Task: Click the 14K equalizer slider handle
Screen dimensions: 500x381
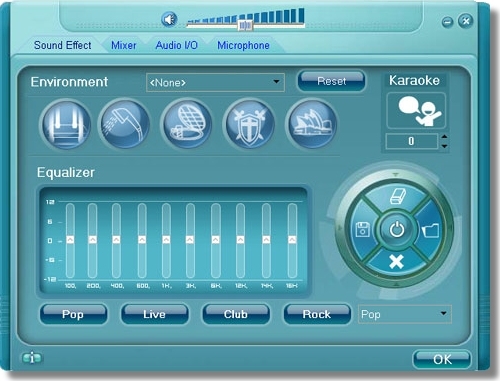Action: tap(266, 240)
